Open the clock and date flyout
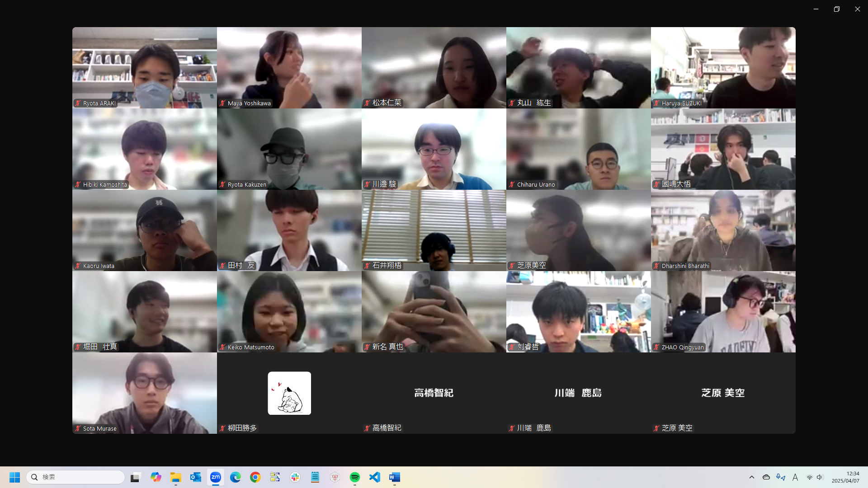The image size is (868, 488). (845, 477)
